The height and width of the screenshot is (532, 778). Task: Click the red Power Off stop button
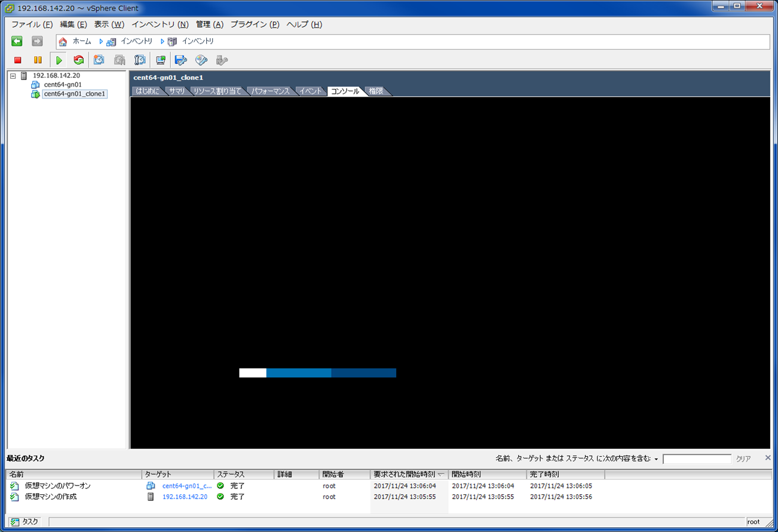18,60
